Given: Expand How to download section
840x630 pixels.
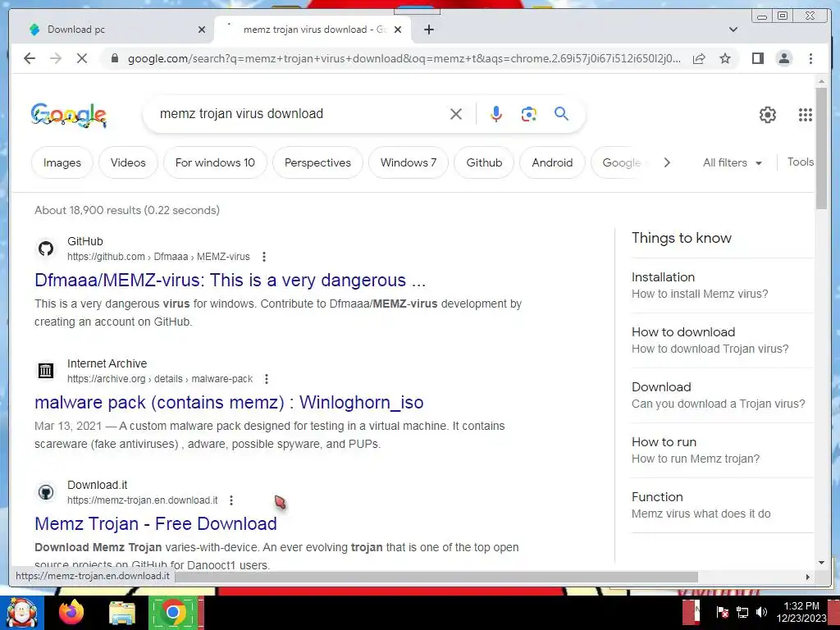Looking at the screenshot, I should 722,340.
